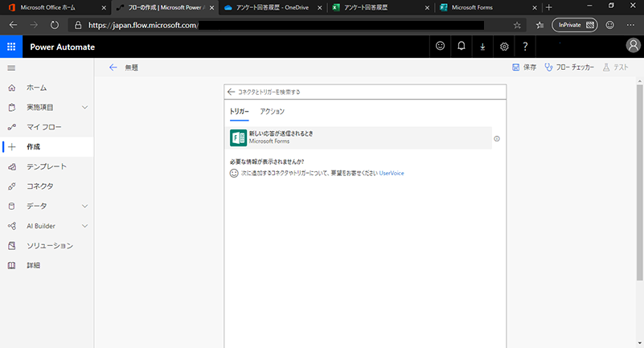
Task: Open the browser favorites list icon
Action: [539, 26]
